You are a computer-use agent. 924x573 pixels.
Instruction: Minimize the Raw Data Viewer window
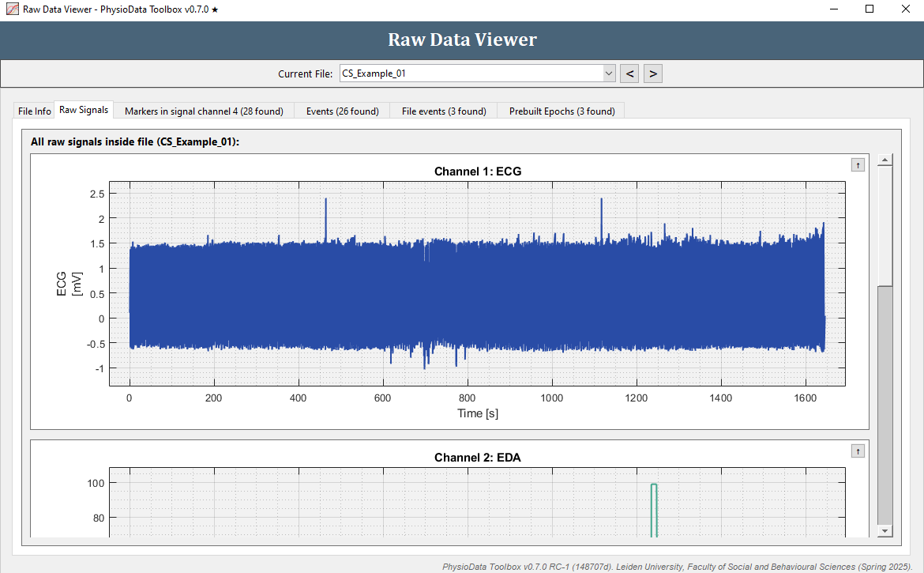tap(833, 9)
